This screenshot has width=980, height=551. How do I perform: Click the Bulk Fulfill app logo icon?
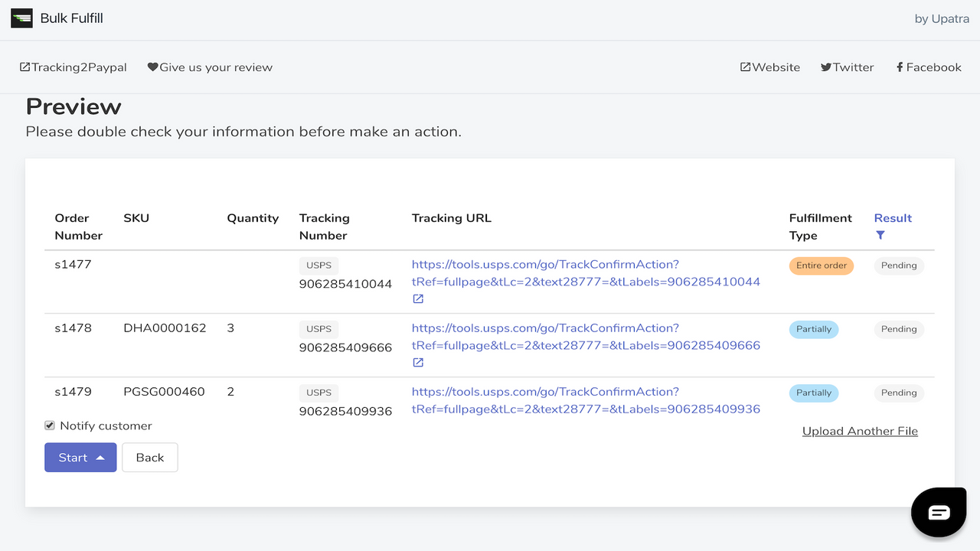pyautogui.click(x=21, y=18)
